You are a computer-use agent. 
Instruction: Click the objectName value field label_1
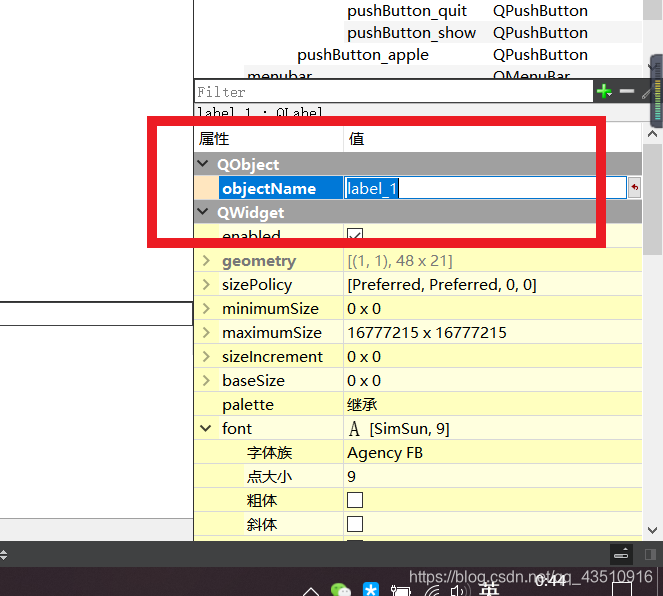(x=485, y=188)
